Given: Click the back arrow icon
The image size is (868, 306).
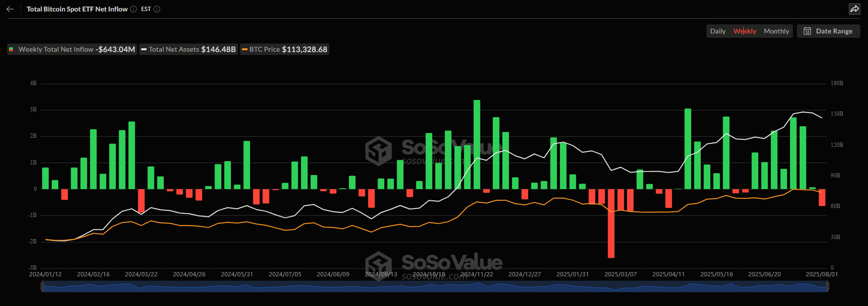Looking at the screenshot, I should tap(10, 9).
